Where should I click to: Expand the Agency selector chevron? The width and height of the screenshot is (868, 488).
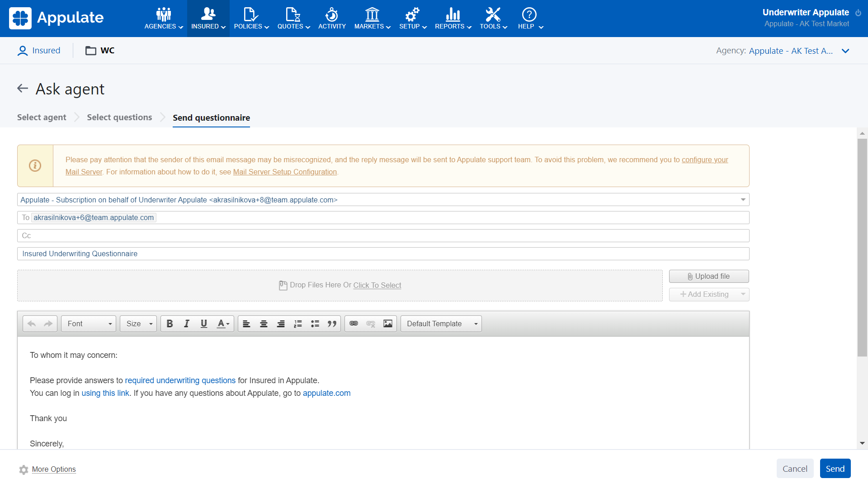(x=845, y=51)
